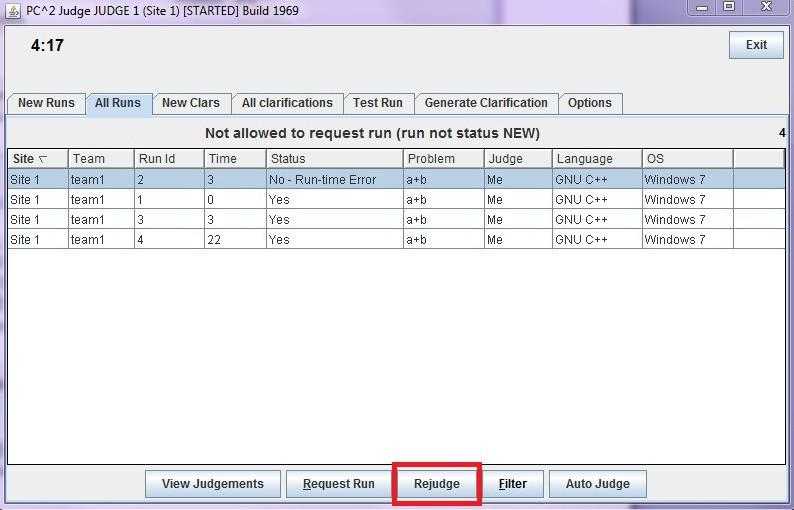
Task: Sort by the Time column header
Action: (x=235, y=159)
